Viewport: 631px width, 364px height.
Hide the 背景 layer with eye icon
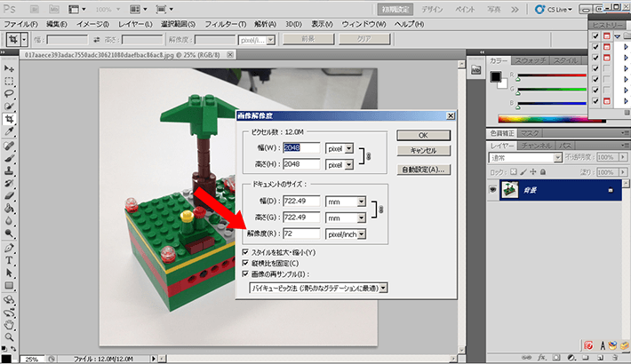(x=495, y=189)
